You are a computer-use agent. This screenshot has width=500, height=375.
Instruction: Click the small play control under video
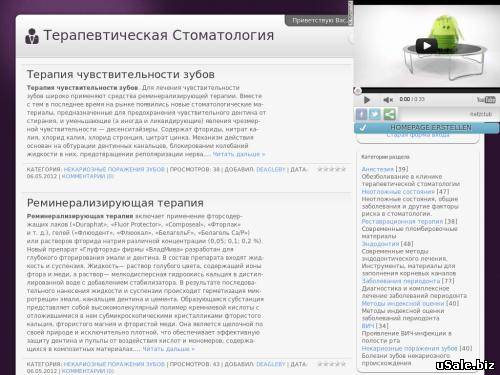(367, 99)
